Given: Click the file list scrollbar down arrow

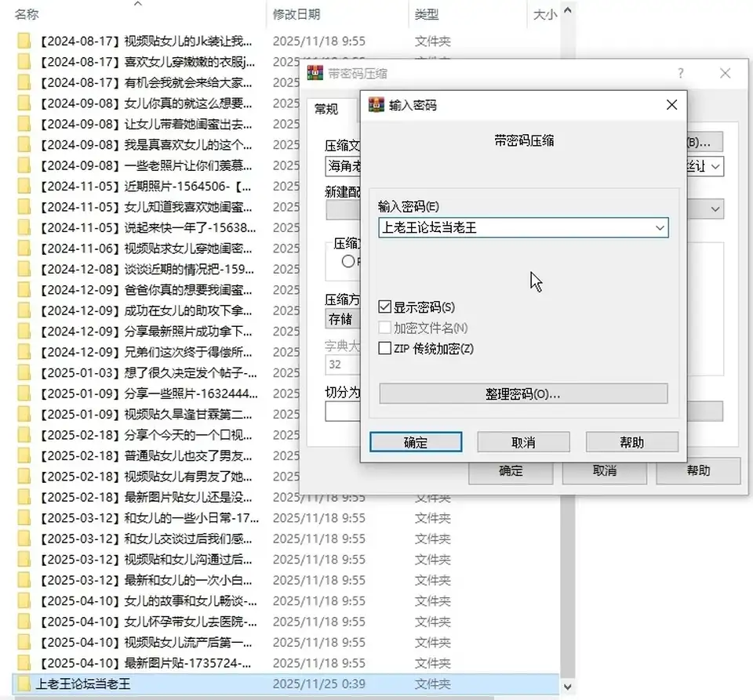Looking at the screenshot, I should coord(568,687).
